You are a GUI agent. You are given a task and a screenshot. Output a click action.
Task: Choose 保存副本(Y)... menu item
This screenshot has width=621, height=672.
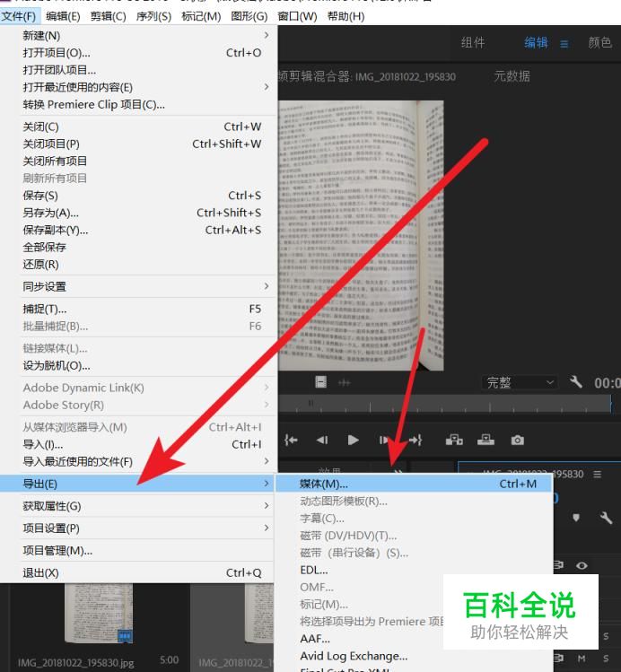139,231
